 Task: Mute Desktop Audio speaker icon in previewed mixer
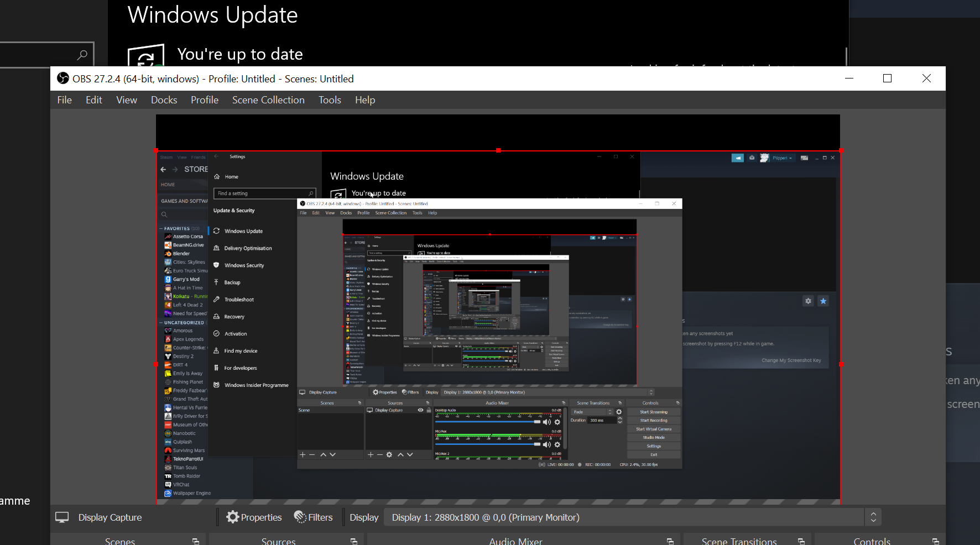pyautogui.click(x=546, y=422)
